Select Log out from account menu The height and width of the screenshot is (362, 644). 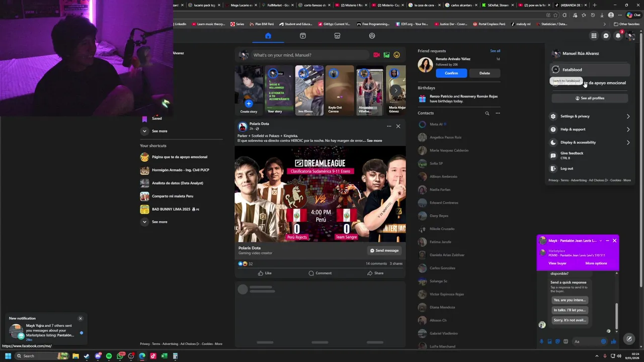click(591, 168)
